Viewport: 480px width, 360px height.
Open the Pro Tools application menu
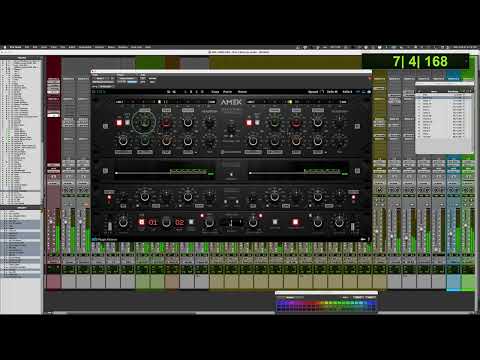tap(16, 47)
